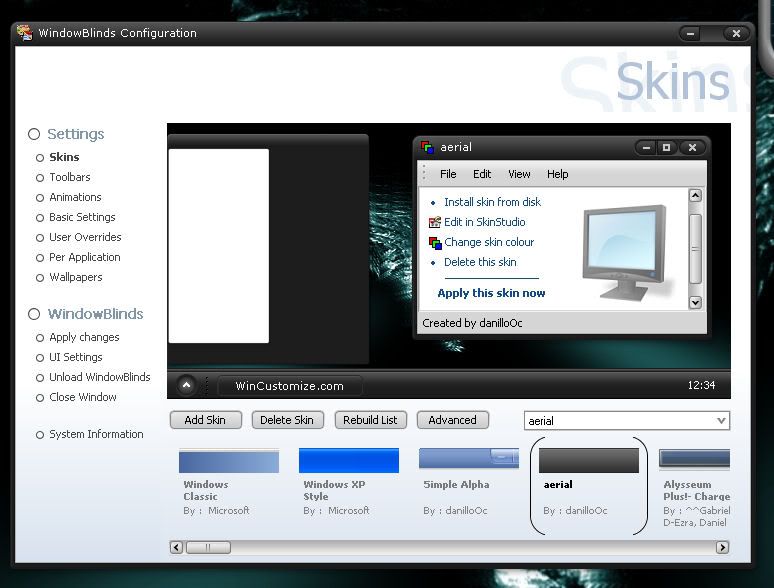Click WinCustomize.com taskbar button in preview

290,386
